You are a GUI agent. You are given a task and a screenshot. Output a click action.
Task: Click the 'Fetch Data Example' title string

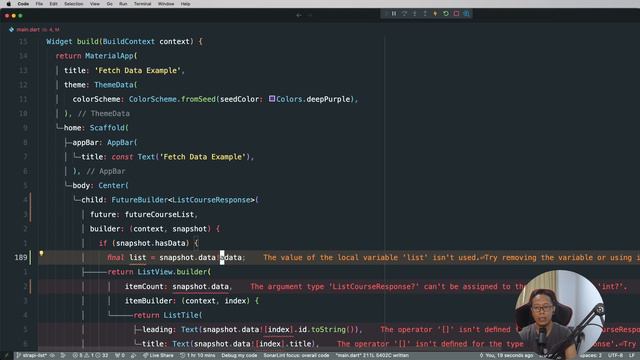coord(138,71)
